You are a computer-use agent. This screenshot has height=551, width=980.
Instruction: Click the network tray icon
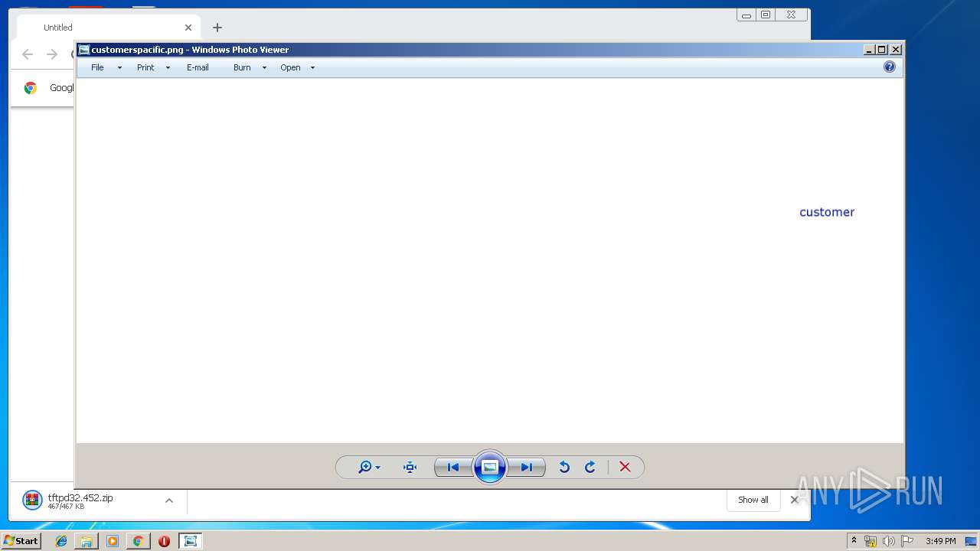(871, 541)
